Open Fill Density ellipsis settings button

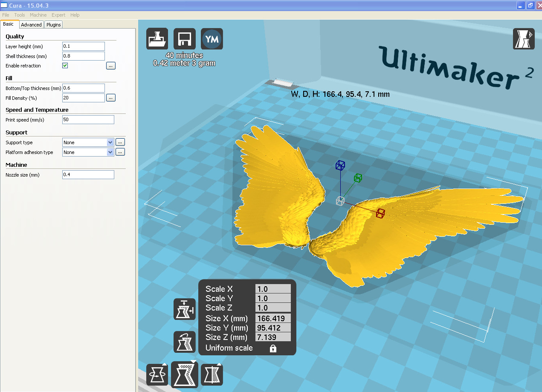click(111, 98)
